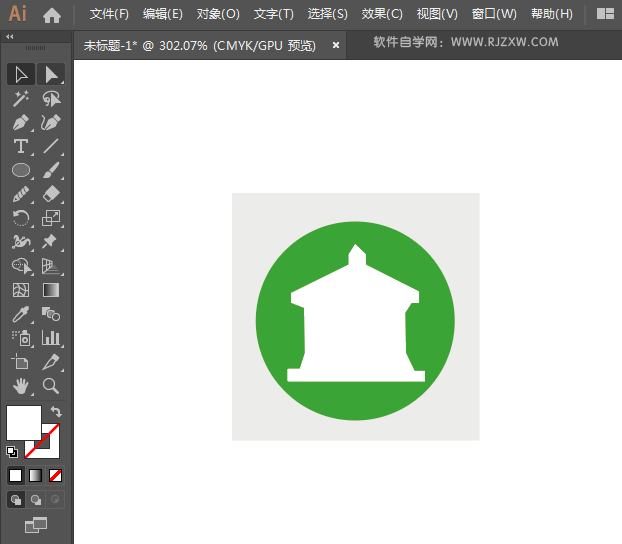Choose the Blend tool
The height and width of the screenshot is (544, 622).
click(x=51, y=314)
